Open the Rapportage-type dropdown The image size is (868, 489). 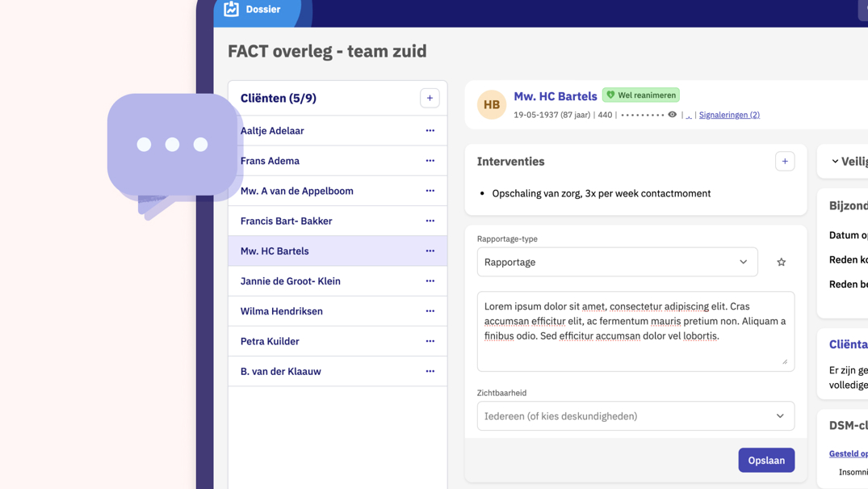[x=617, y=262]
